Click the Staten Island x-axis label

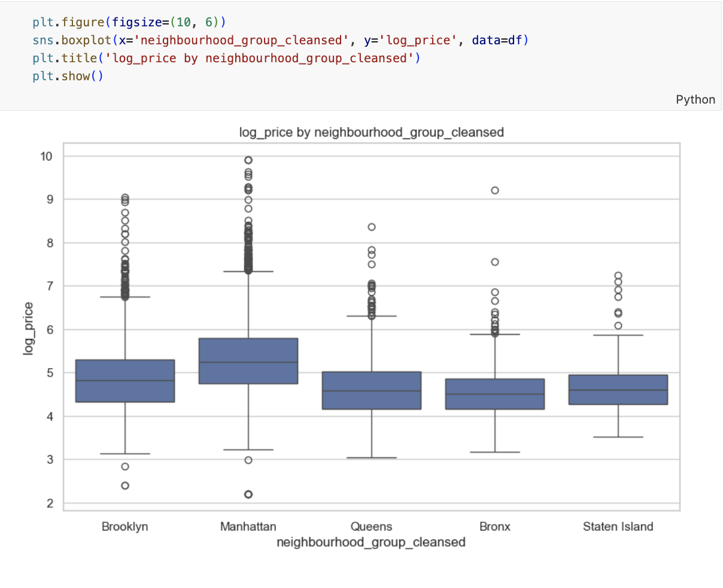coord(618,526)
